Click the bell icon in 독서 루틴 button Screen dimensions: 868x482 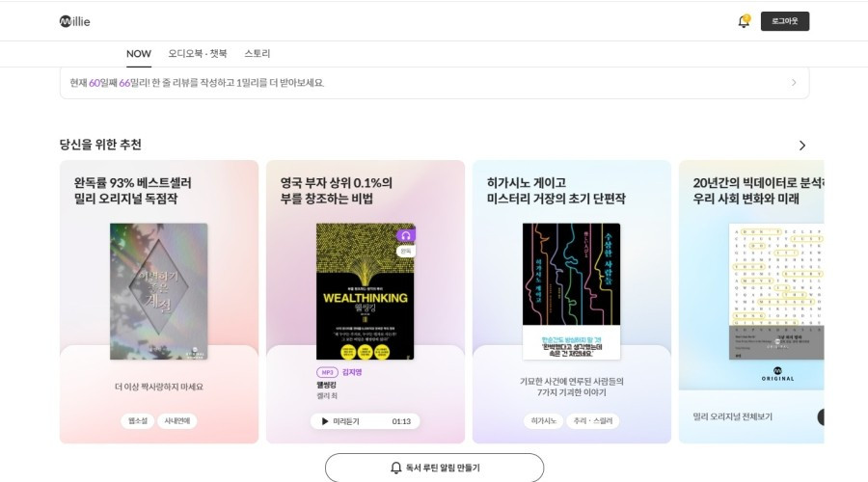pos(395,468)
